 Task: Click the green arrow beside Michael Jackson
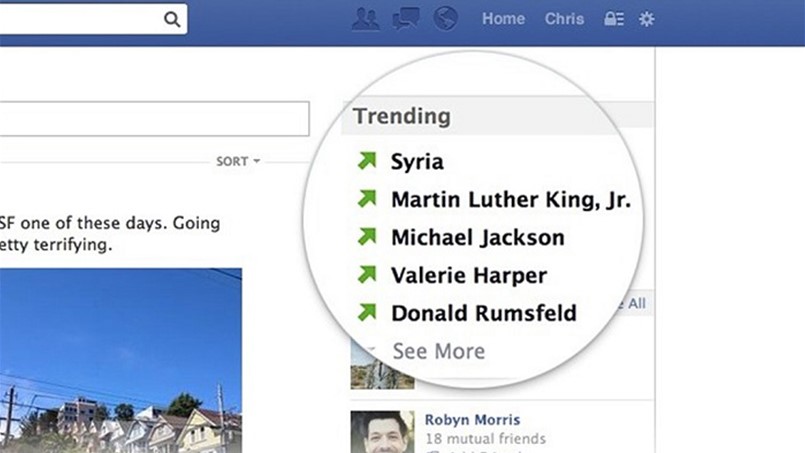[367, 237]
